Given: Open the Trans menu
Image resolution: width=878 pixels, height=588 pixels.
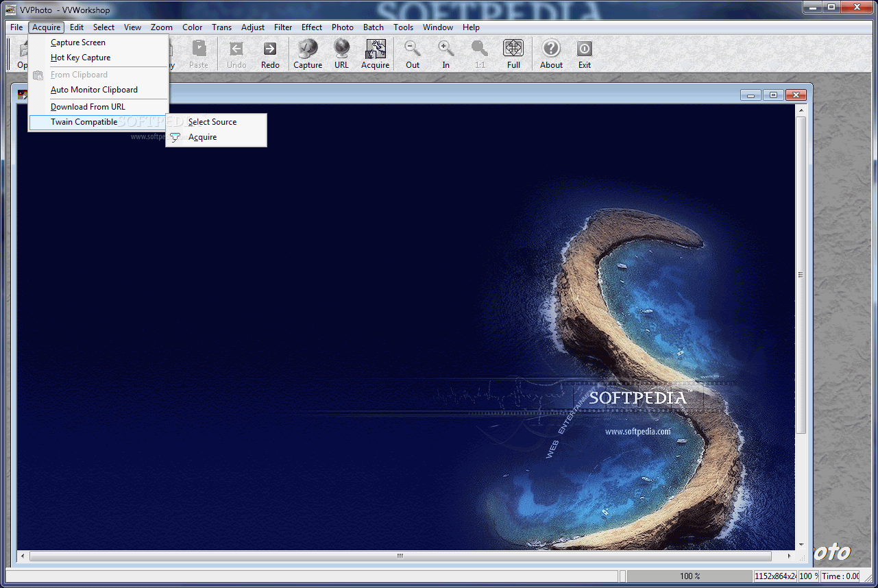Looking at the screenshot, I should tap(222, 27).
